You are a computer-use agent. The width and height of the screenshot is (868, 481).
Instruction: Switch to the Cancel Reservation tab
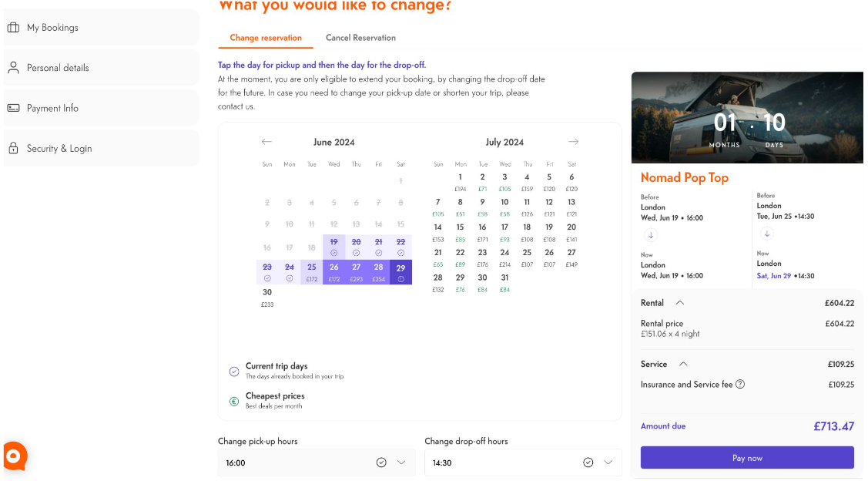tap(360, 38)
